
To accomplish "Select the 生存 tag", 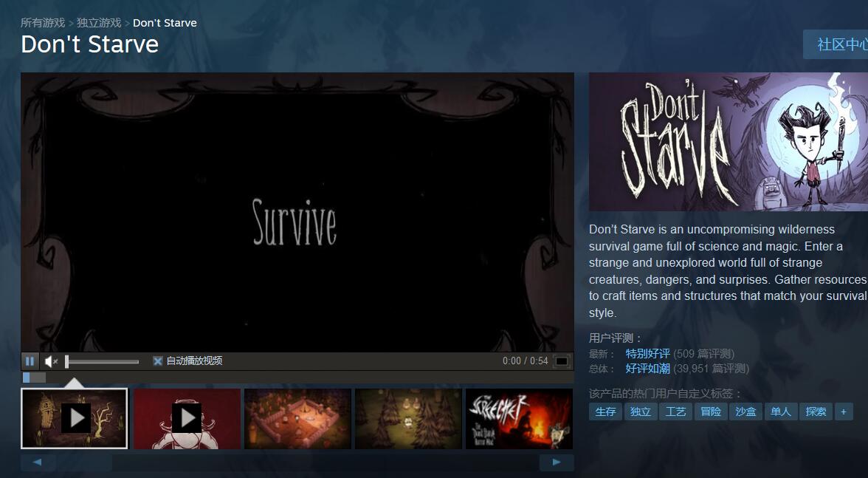I will pos(605,412).
